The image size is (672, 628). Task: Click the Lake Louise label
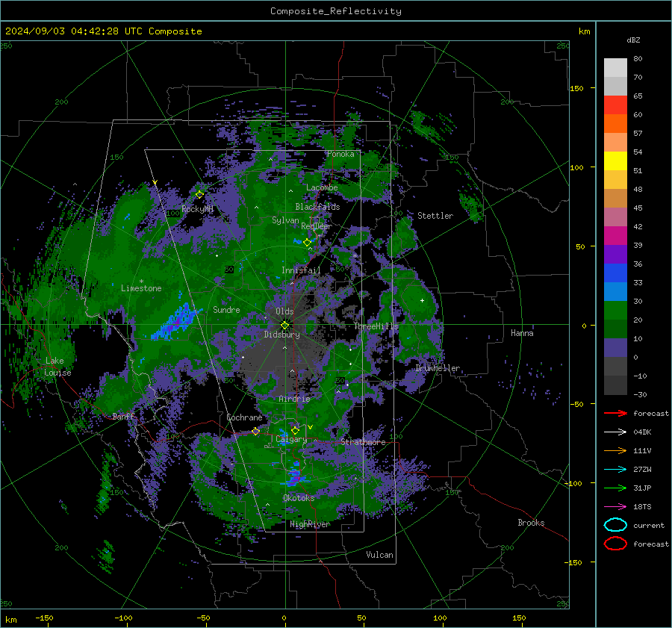tap(57, 367)
